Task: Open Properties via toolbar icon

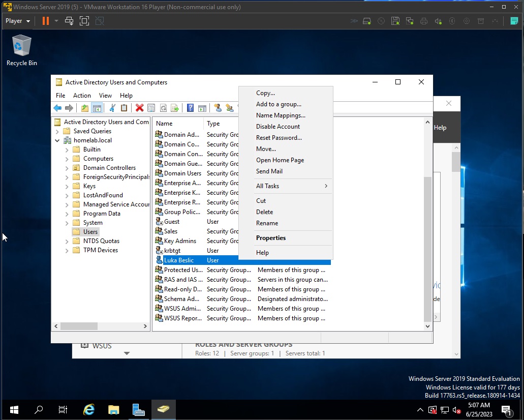Action: 151,108
